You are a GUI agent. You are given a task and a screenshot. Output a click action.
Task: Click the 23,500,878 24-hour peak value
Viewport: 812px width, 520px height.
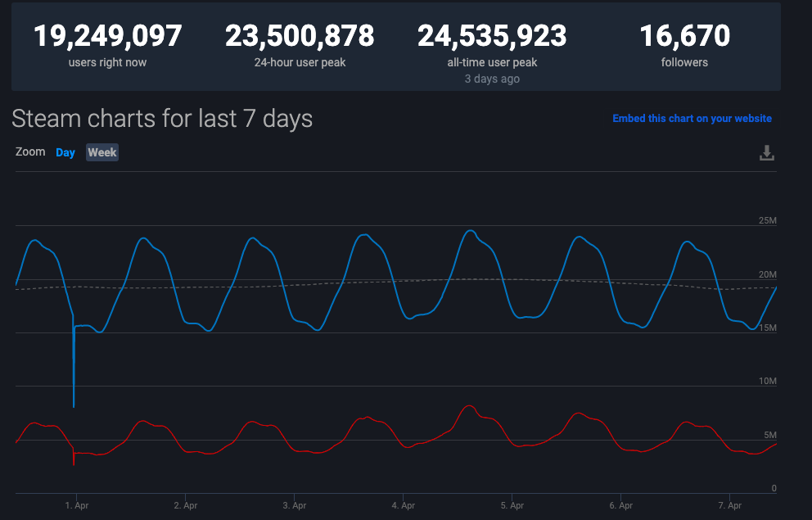pos(300,36)
